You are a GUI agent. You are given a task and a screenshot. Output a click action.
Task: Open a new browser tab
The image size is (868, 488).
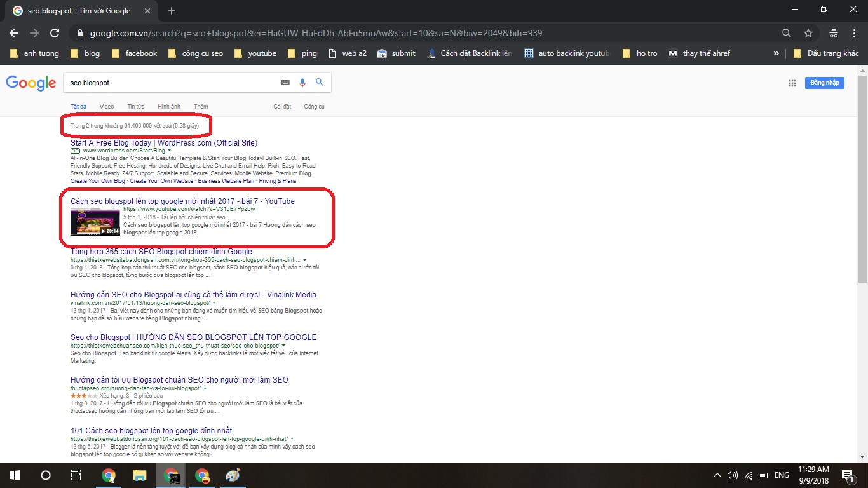[172, 11]
